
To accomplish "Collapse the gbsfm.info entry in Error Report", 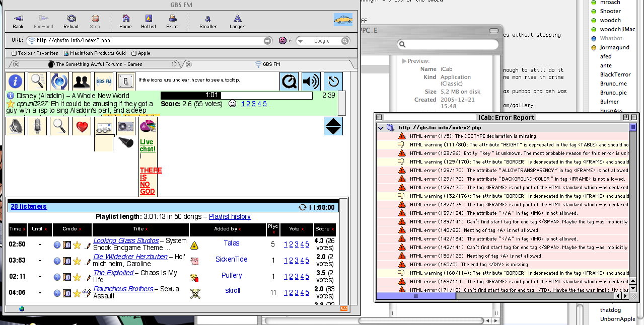I will [x=381, y=128].
